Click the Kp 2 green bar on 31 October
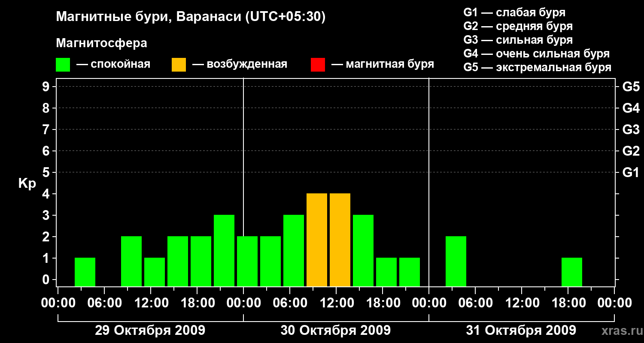The height and width of the screenshot is (343, 644). [456, 261]
